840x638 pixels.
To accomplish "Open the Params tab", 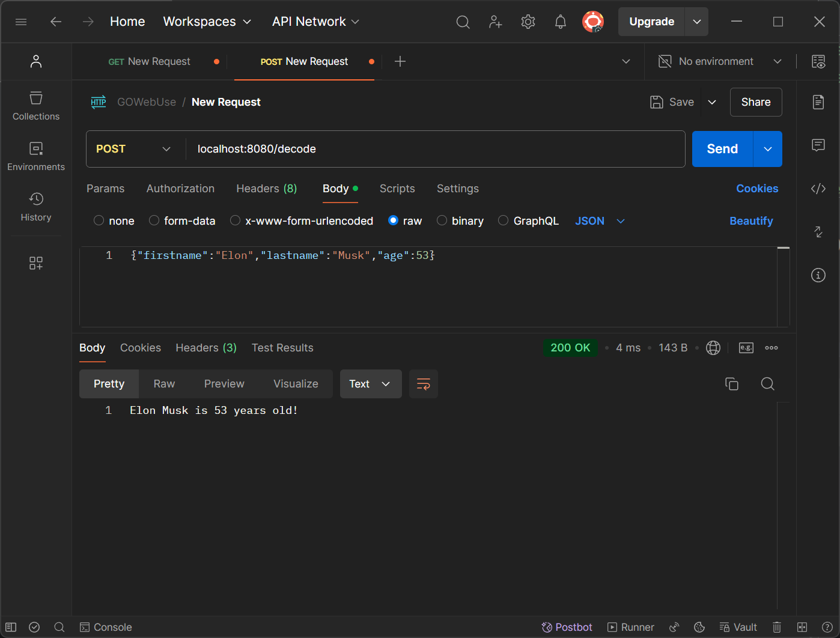I will pos(106,189).
